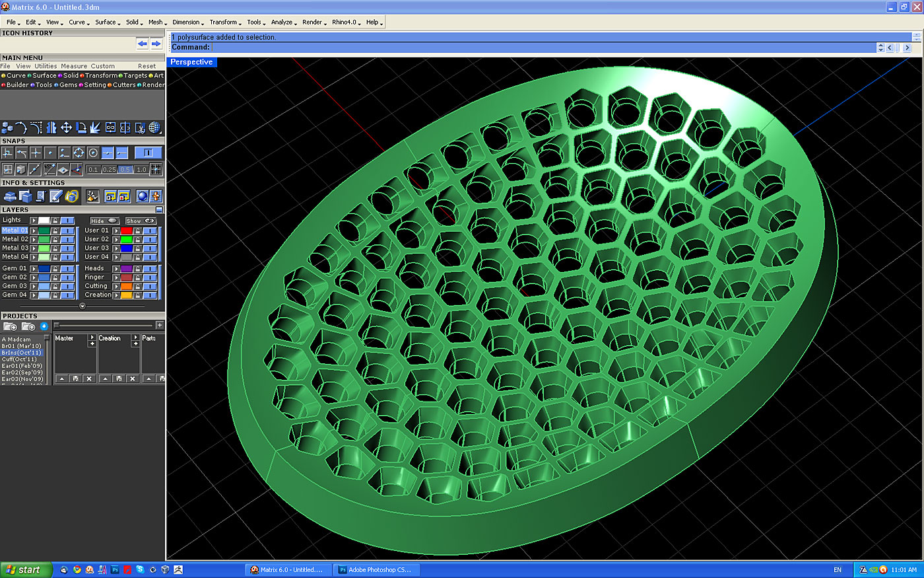Image resolution: width=924 pixels, height=578 pixels.
Task: Enable the center snap circle icon
Action: click(x=93, y=153)
